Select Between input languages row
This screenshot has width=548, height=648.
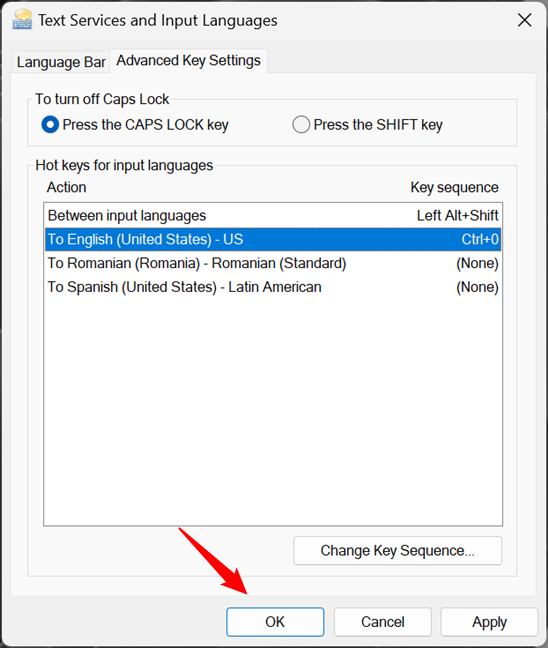(x=273, y=216)
